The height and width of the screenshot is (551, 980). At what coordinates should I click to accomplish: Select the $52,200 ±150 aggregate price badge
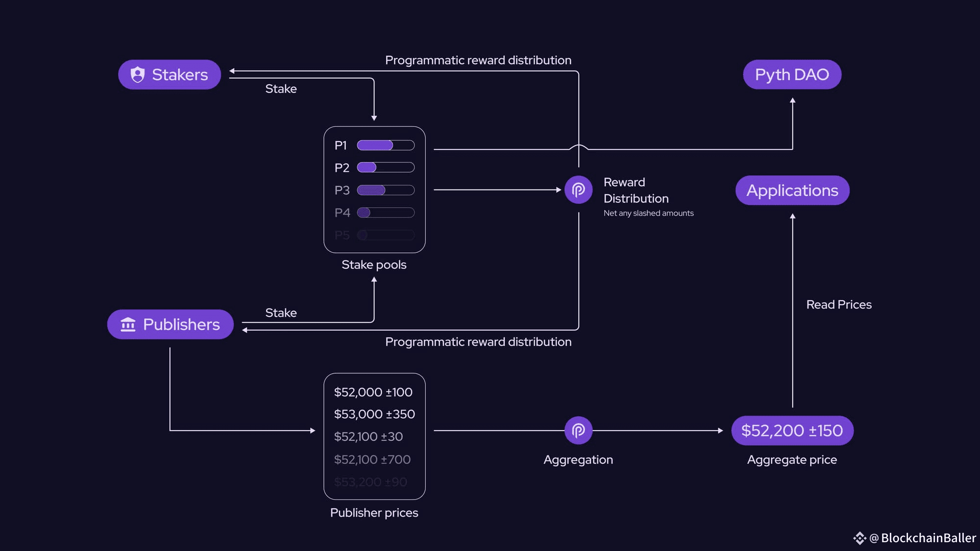[792, 431]
